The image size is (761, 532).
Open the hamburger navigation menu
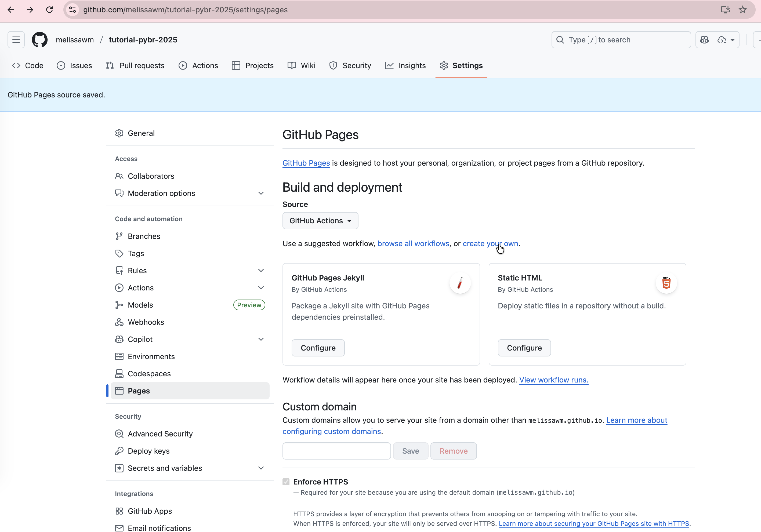[x=16, y=40]
